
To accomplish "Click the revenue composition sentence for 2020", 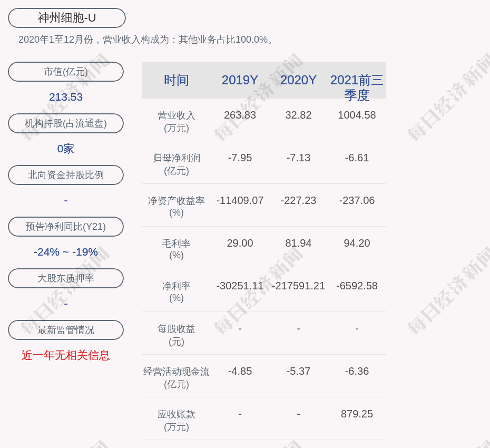I will point(146,40).
